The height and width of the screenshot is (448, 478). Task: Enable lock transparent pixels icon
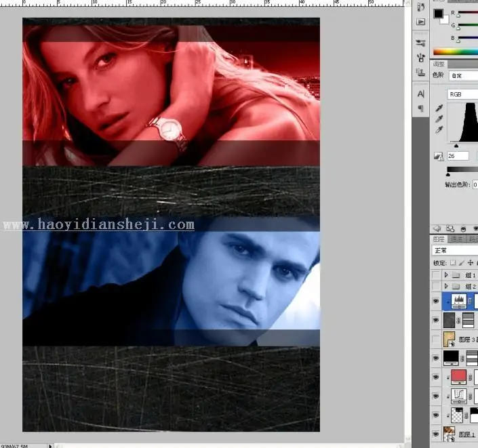[x=454, y=263]
